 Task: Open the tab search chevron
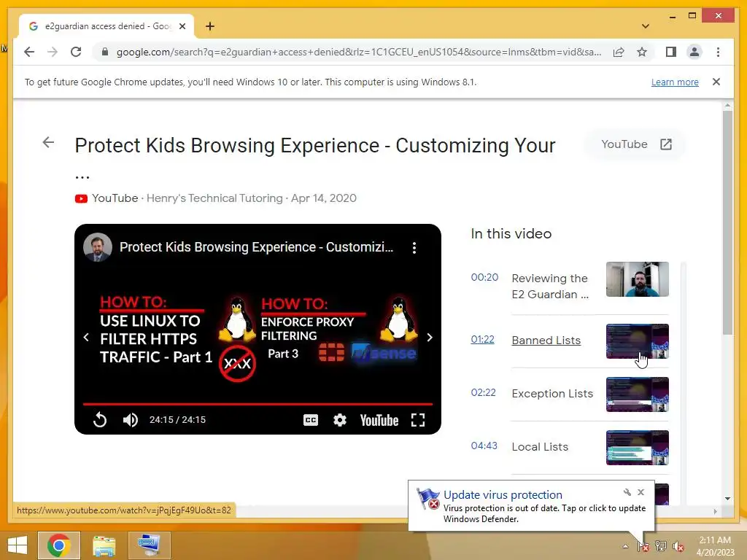pyautogui.click(x=646, y=26)
